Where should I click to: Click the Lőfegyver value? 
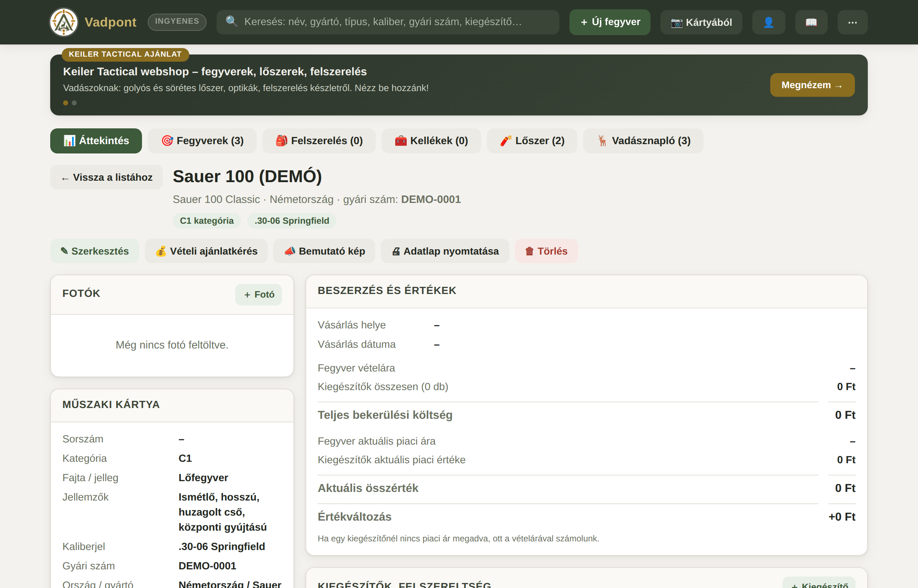click(203, 478)
